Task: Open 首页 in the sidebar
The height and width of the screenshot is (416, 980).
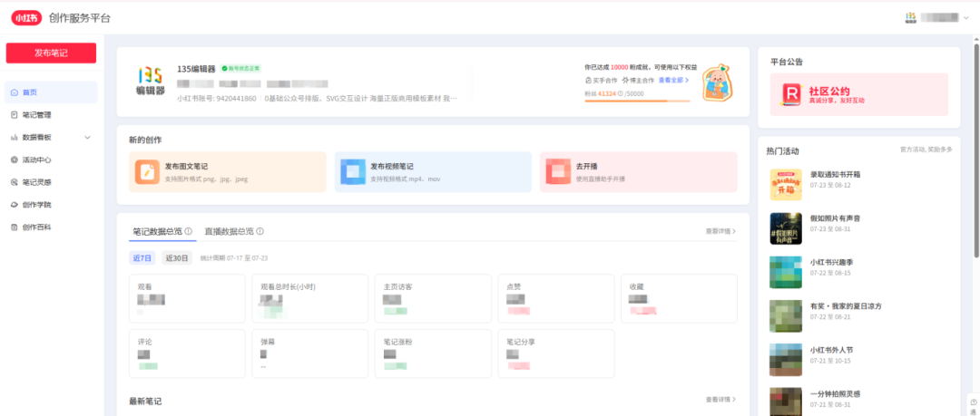Action: coord(51,92)
